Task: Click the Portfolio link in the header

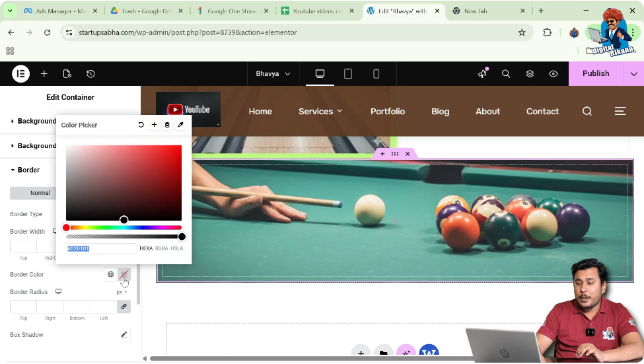Action: click(x=388, y=112)
